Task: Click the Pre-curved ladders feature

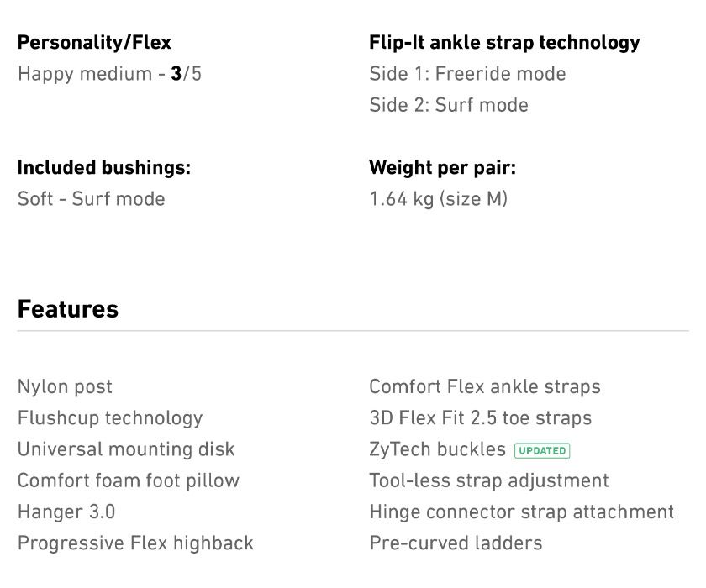Action: pyautogui.click(x=456, y=543)
